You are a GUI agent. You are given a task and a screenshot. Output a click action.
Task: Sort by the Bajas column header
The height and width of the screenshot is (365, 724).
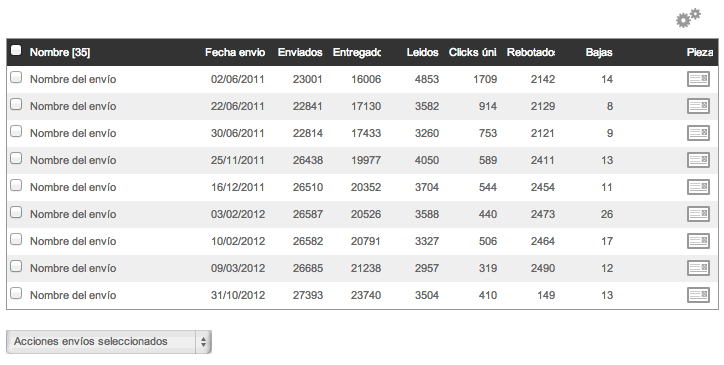coord(599,52)
